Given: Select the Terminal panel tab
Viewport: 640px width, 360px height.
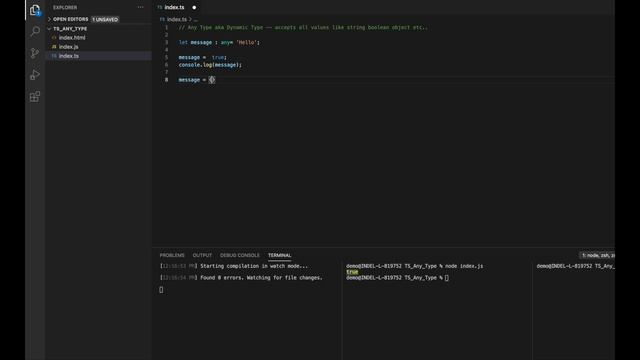Looking at the screenshot, I should (x=280, y=255).
